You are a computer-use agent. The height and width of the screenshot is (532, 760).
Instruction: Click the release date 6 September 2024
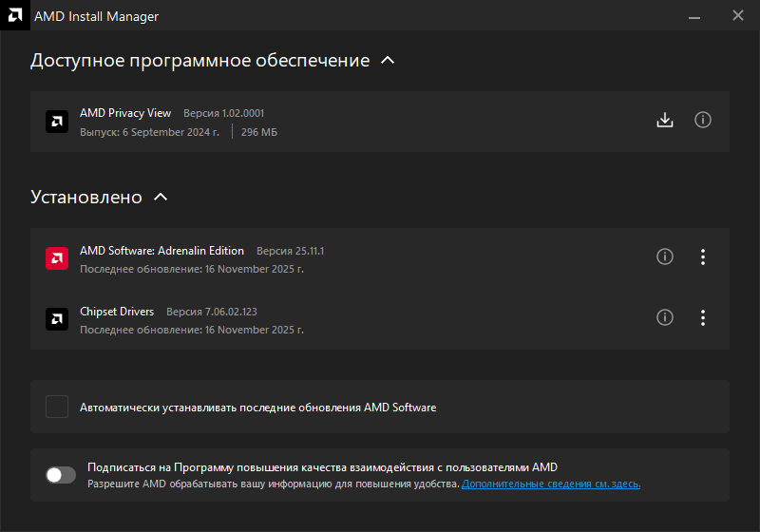[149, 132]
